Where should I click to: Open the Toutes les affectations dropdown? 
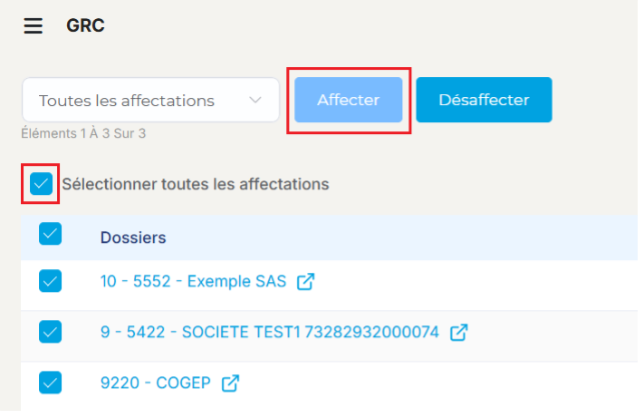151,100
